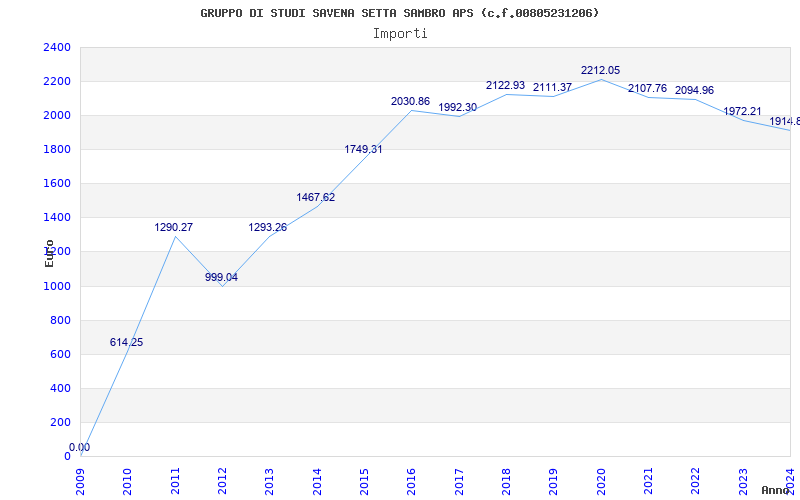Select the 1992.30 value label
The image size is (800, 500).
[x=458, y=108]
